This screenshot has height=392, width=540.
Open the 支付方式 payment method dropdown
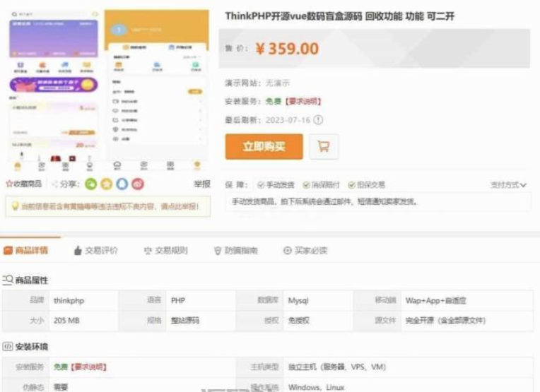[508, 185]
